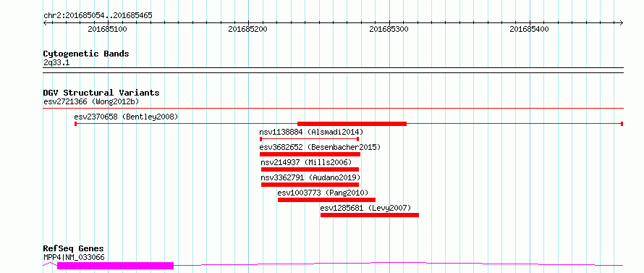The image size is (644, 273).
Task: Click ruler position 201685400
Action: click(530, 29)
